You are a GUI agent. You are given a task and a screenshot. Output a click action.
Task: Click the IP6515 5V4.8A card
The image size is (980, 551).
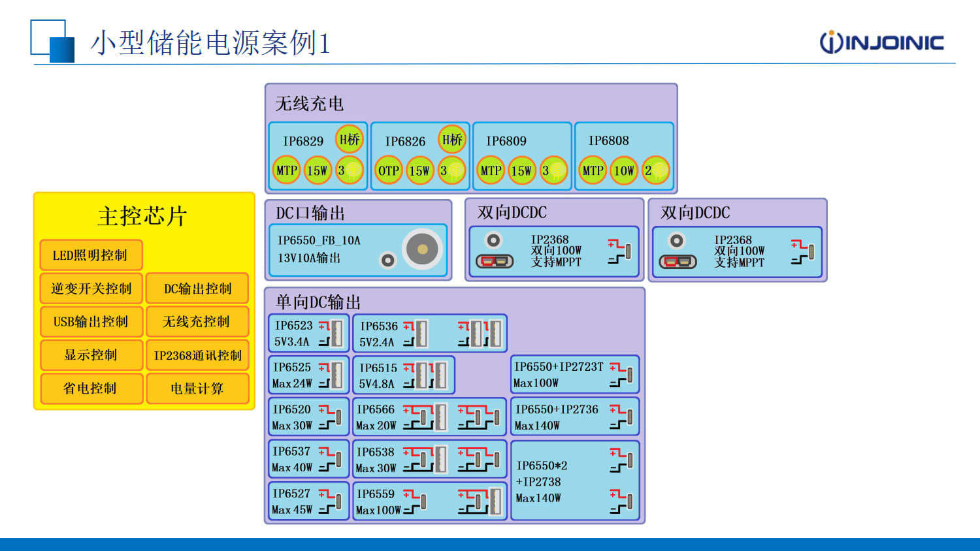[x=404, y=375]
